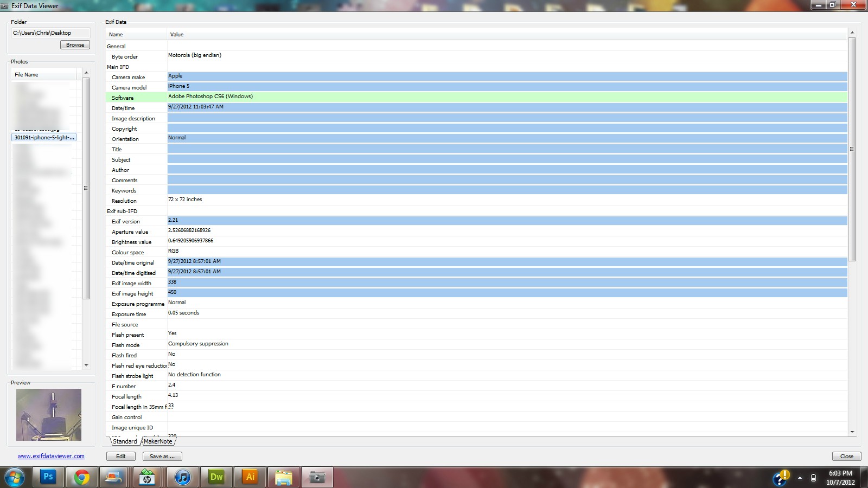Image resolution: width=868 pixels, height=488 pixels.
Task: Select the Exif image width value 338
Action: click(173, 282)
